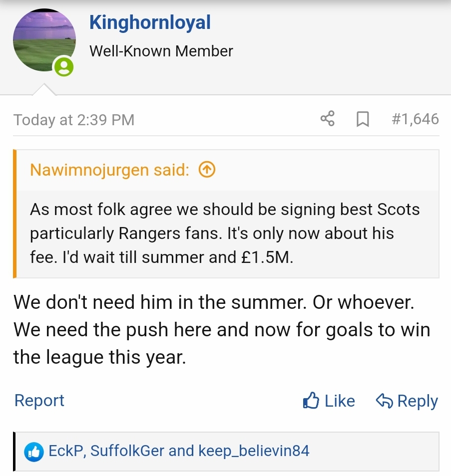451x476 pixels.
Task: Open Kinghornloyal's avatar picture
Action: (44, 40)
